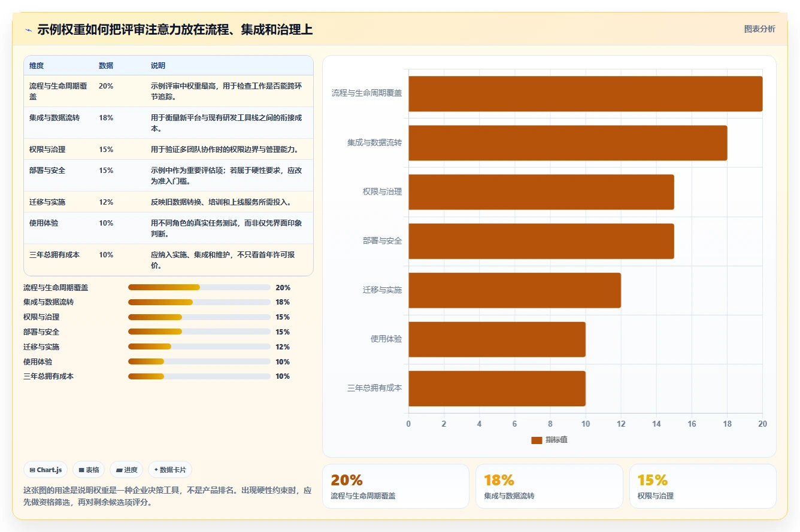The height and width of the screenshot is (532, 800).
Task: Click the 指标值 legend label
Action: coord(556,440)
